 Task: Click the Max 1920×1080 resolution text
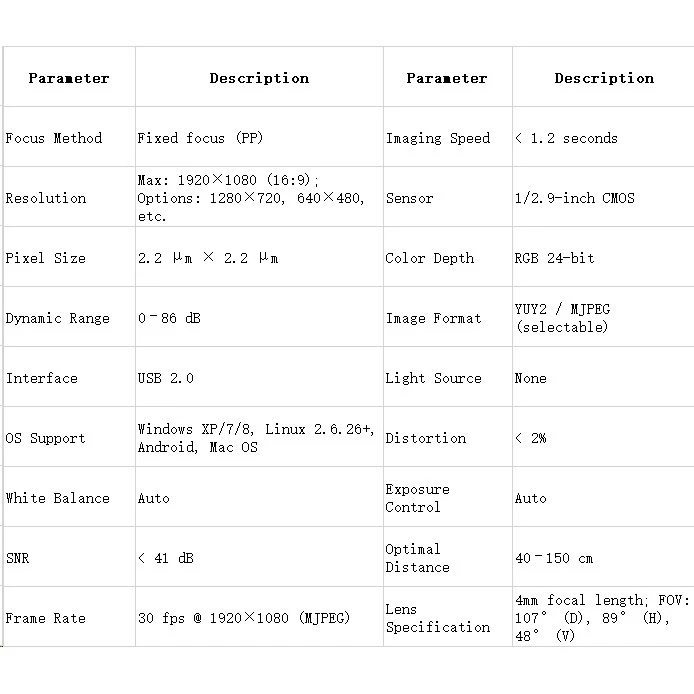[228, 180]
